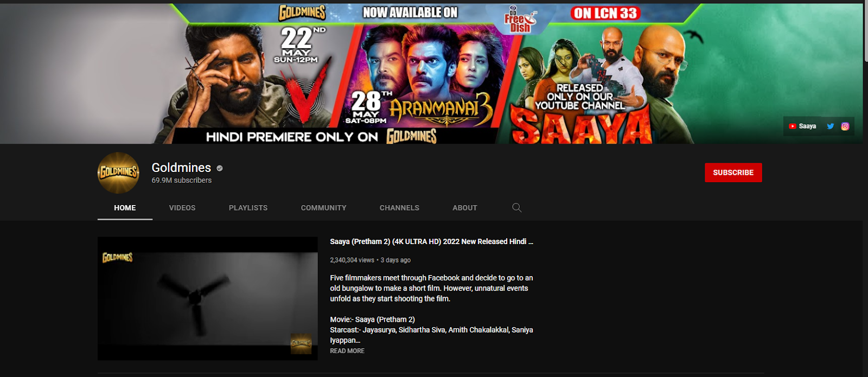Open the Saaya YouTube link on banner
This screenshot has width=868, height=377.
(802, 126)
